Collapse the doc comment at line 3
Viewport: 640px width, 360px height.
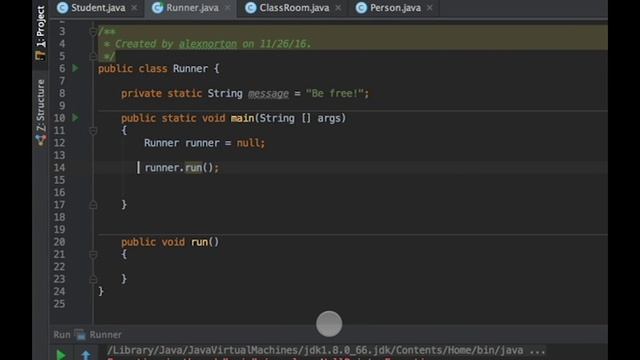(93, 31)
